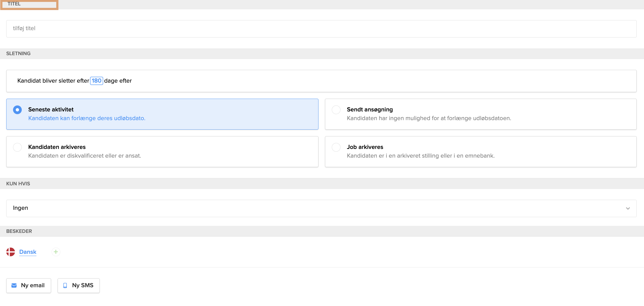Select the Sendt ansøgning radio option
The height and width of the screenshot is (306, 644).
point(336,110)
